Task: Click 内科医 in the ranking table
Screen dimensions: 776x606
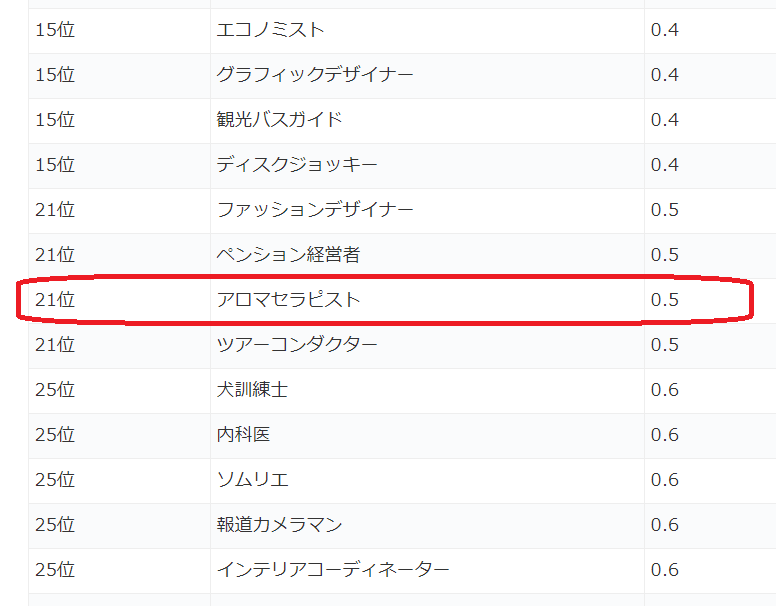Action: (243, 435)
